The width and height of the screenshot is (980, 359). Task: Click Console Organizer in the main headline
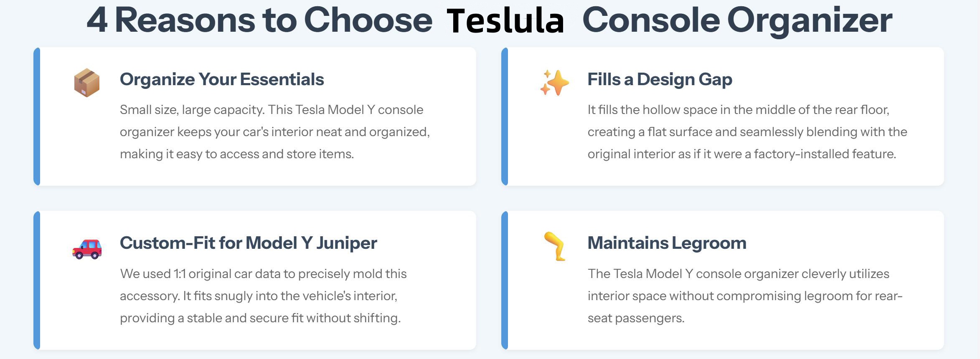[737, 20]
